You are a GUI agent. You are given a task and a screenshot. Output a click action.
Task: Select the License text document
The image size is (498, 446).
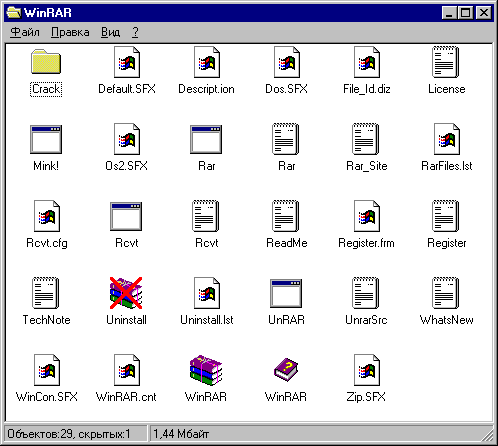446,62
